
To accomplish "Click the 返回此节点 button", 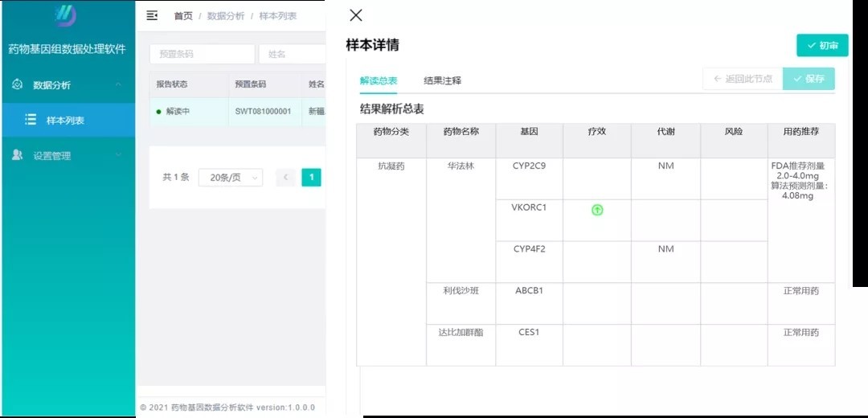I will click(x=743, y=79).
